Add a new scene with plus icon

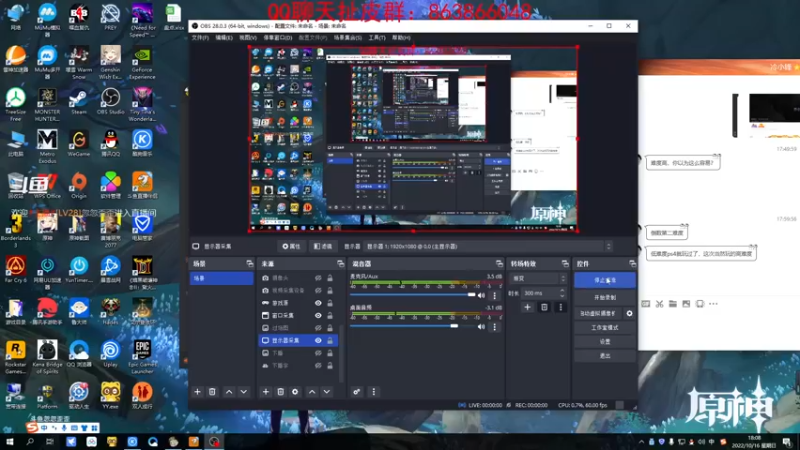pyautogui.click(x=197, y=392)
